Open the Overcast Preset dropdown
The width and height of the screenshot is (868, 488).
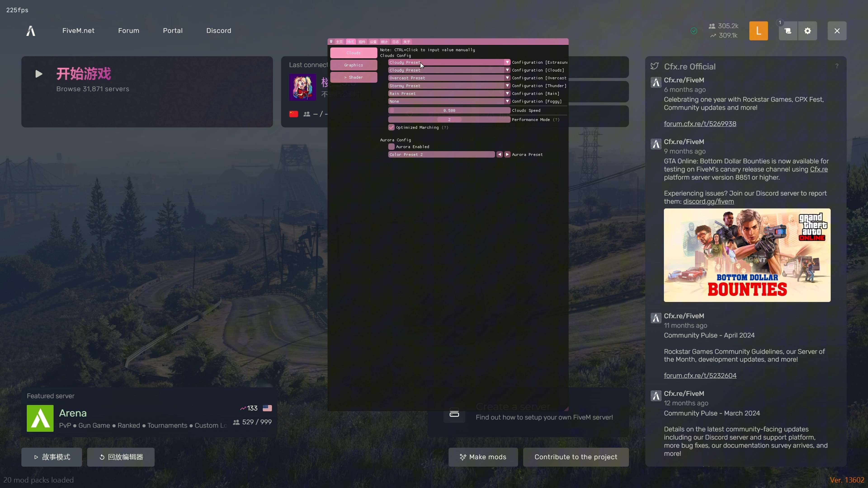(449, 78)
